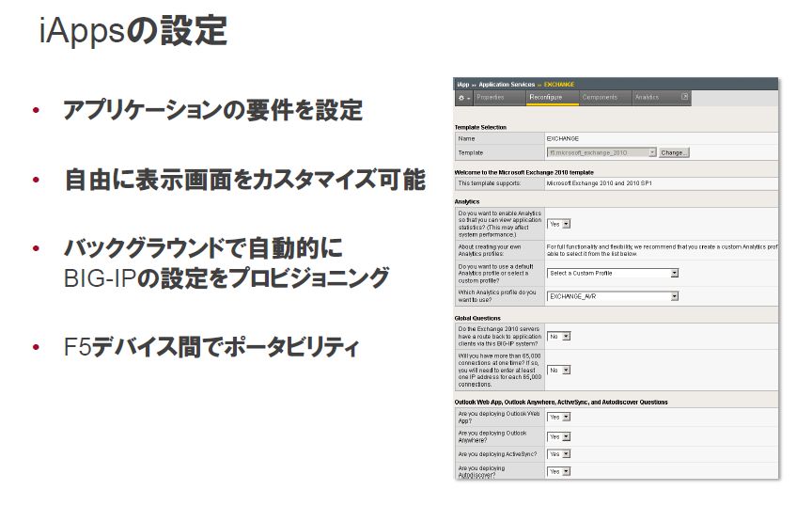Click the iApp breadcrumb link

point(463,85)
